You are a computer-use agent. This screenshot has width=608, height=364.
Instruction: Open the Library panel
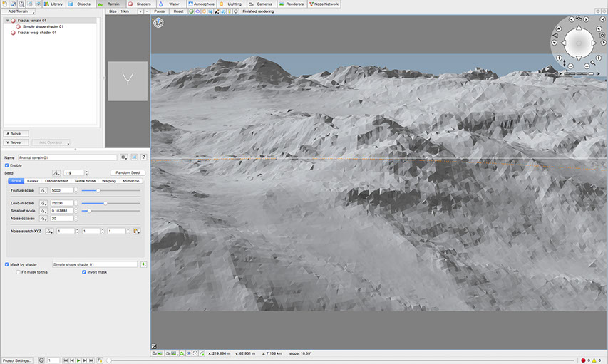tap(53, 4)
